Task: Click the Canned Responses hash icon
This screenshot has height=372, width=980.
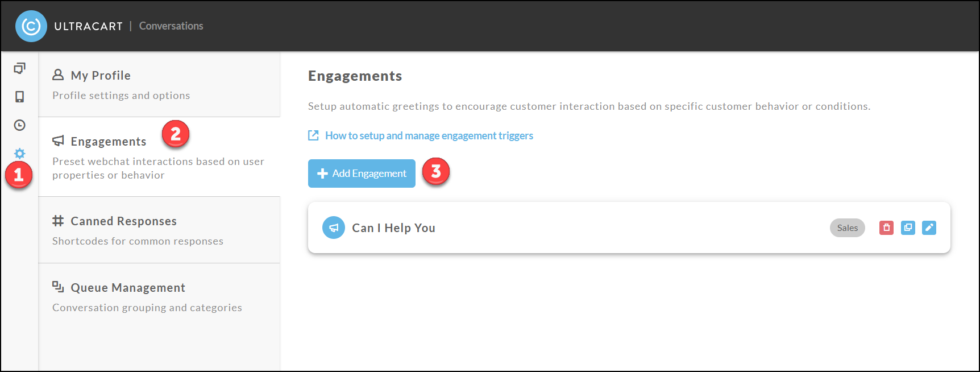Action: coord(58,221)
